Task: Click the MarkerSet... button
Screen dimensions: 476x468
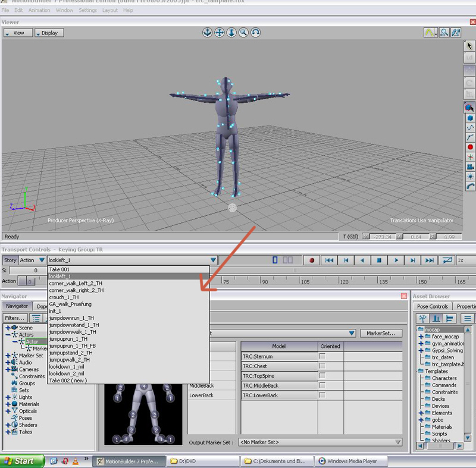Action: tap(381, 334)
